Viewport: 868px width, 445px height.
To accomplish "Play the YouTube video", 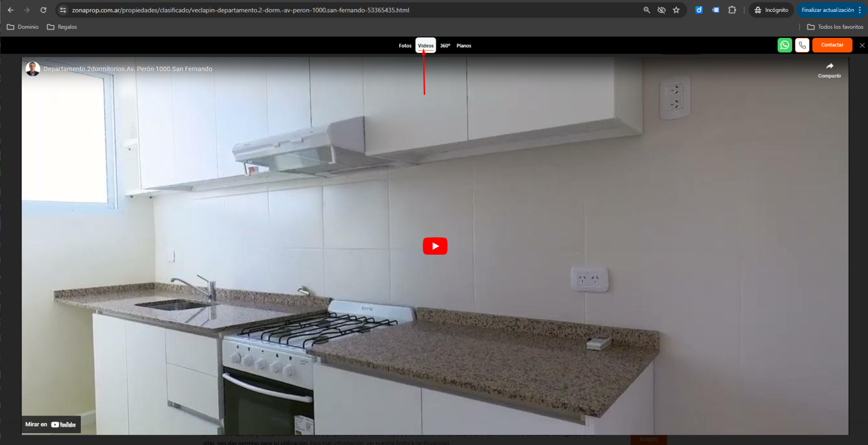I will (x=435, y=246).
